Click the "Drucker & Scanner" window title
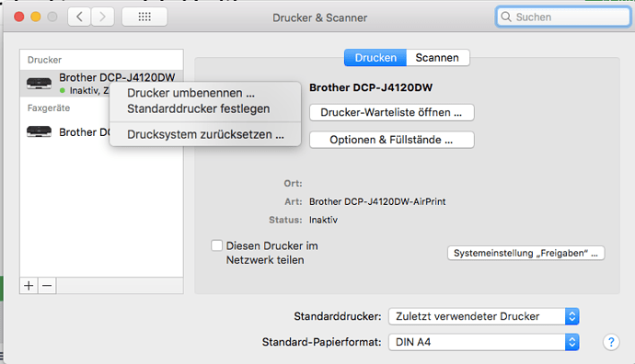 (320, 17)
